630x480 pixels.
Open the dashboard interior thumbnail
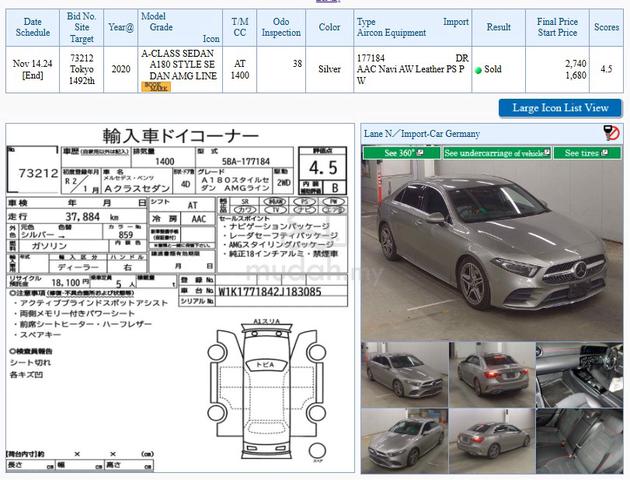point(579,374)
